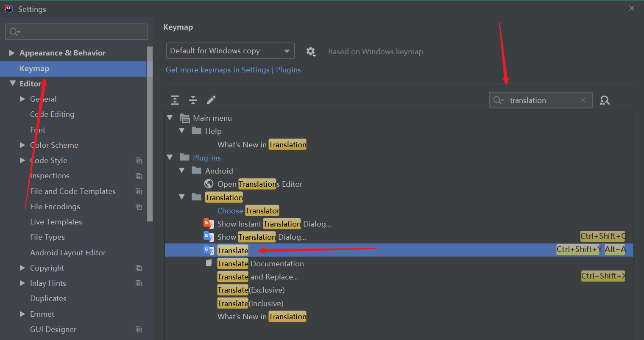The width and height of the screenshot is (644, 340).
Task: Open Code Editing settings page
Action: [x=52, y=114]
